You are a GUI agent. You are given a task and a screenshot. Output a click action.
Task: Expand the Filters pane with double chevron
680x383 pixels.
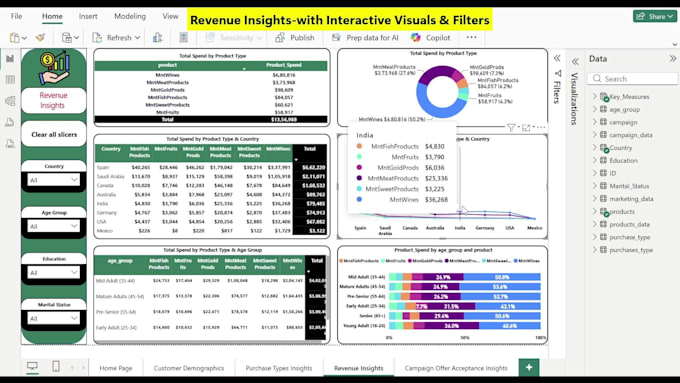click(557, 58)
